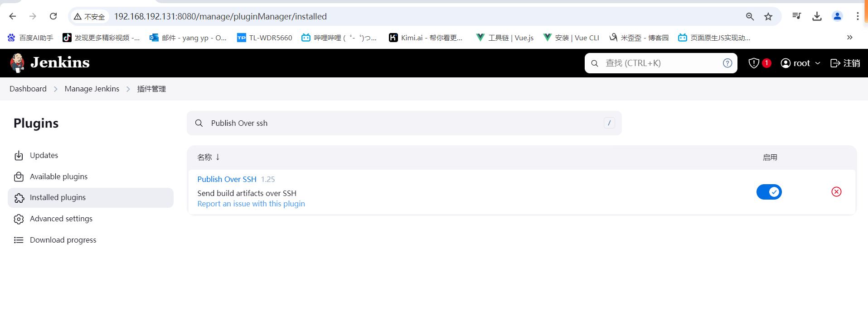Click Report an issue with this plugin
This screenshot has width=868, height=315.
[251, 204]
